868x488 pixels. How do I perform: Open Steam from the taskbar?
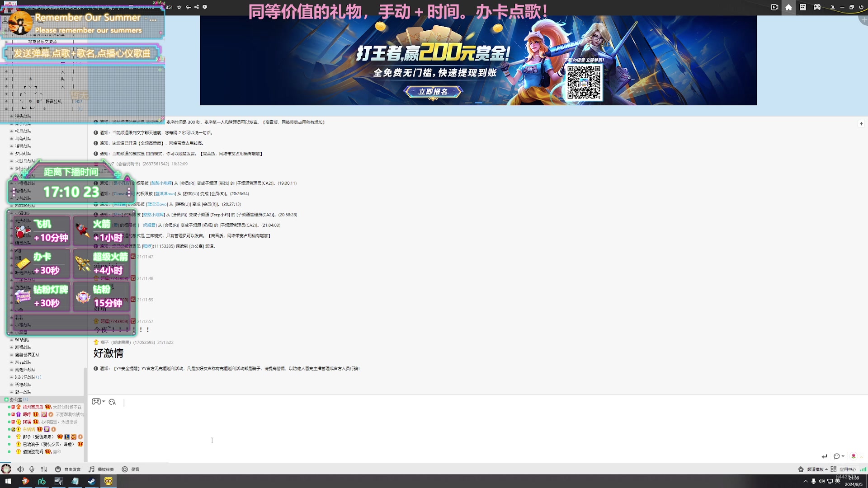[x=91, y=481]
